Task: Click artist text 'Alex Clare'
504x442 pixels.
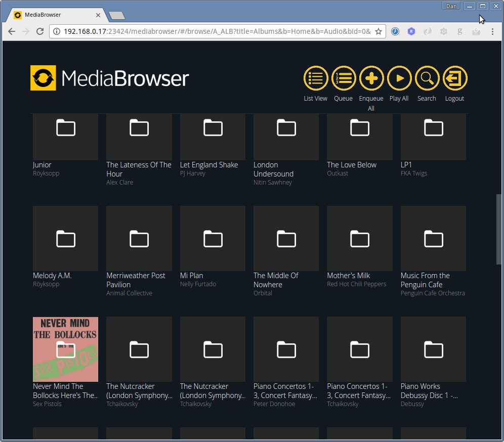Action: (x=119, y=183)
